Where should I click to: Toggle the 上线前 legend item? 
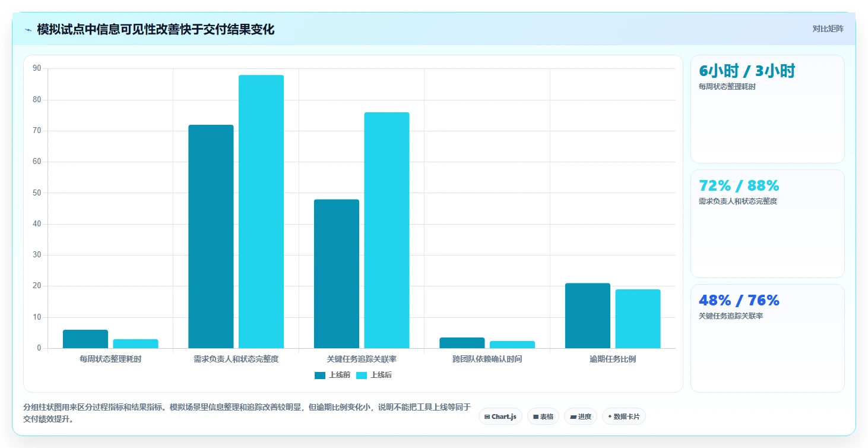(332, 375)
